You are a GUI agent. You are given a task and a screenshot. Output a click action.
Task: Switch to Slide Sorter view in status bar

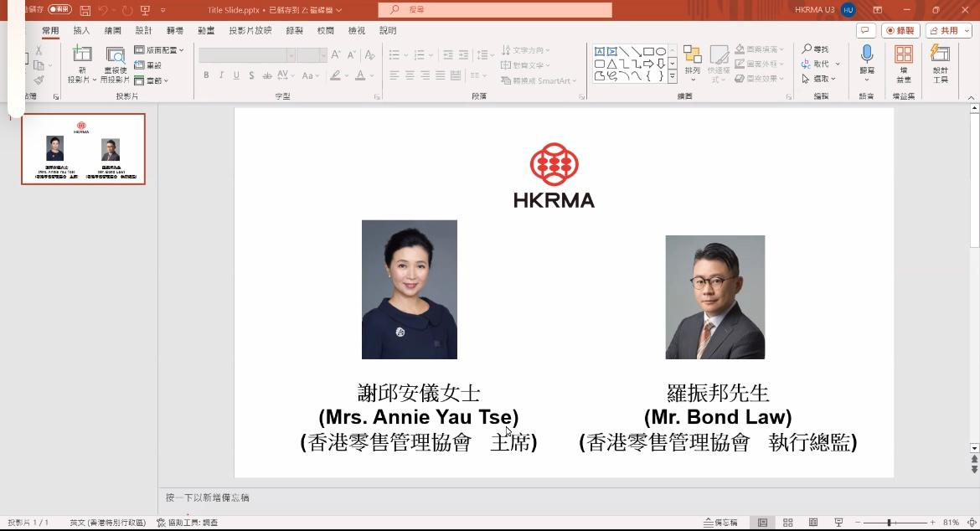(787, 523)
